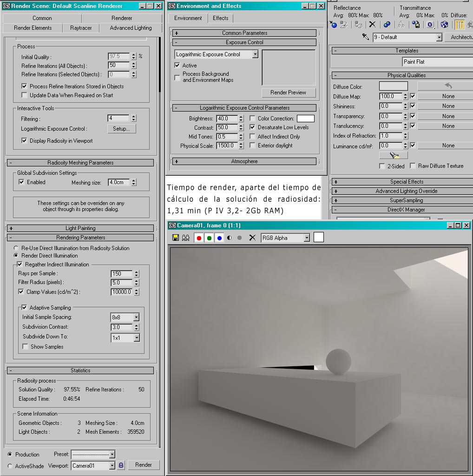Toggle Adaptive Sampling checkbox
Screen dimensions: 473x476
pyautogui.click(x=24, y=307)
